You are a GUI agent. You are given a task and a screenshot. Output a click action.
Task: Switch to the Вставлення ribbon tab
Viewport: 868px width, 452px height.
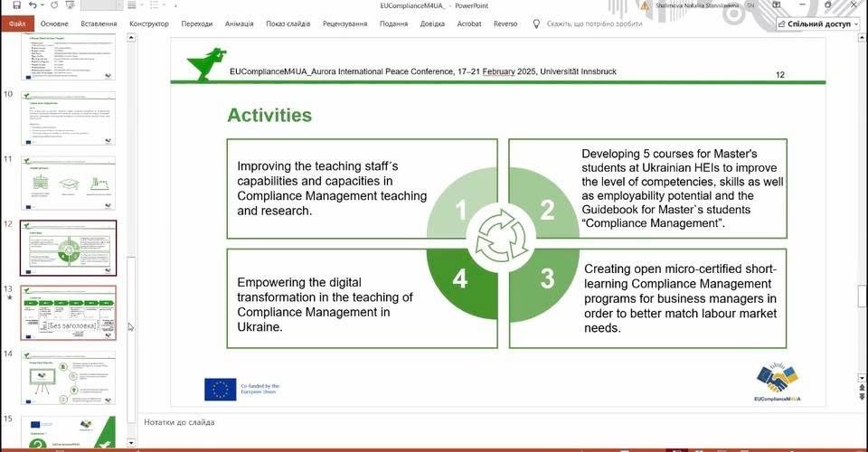pyautogui.click(x=98, y=24)
